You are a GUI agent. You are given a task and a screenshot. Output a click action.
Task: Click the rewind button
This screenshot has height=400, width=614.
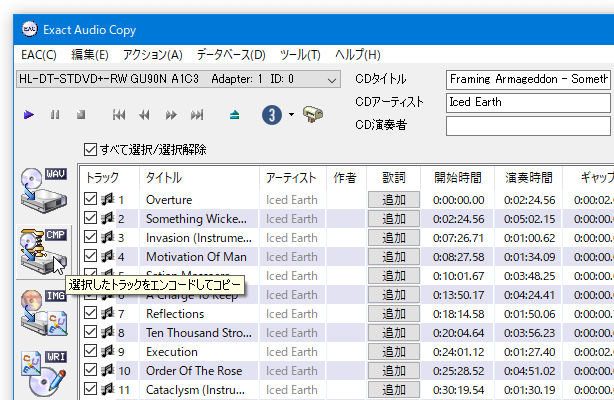pos(144,115)
